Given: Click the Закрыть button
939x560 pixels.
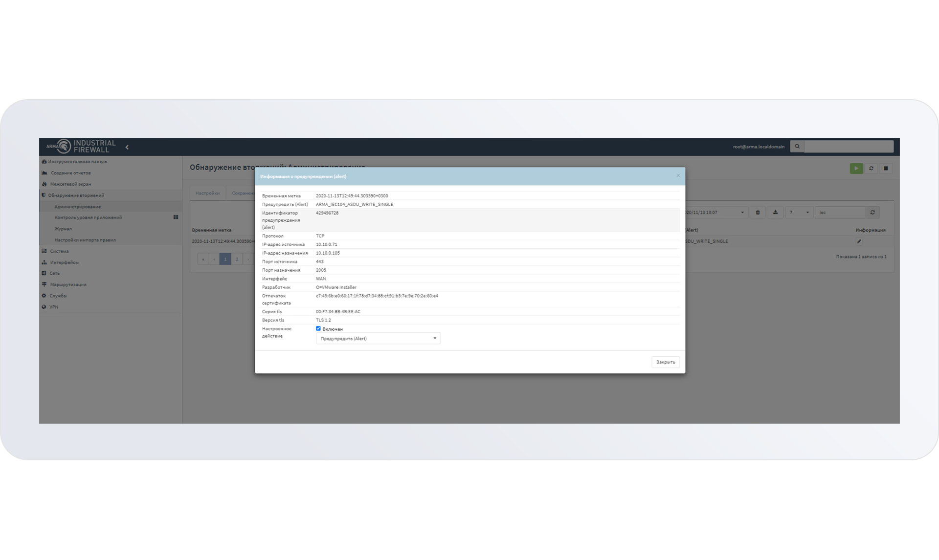Looking at the screenshot, I should 665,362.
